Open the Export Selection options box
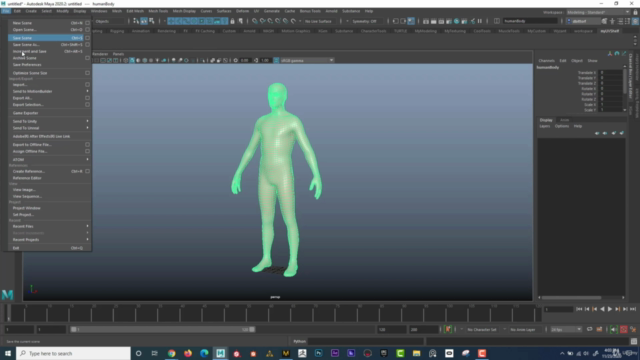The width and height of the screenshot is (640, 360). [87, 104]
